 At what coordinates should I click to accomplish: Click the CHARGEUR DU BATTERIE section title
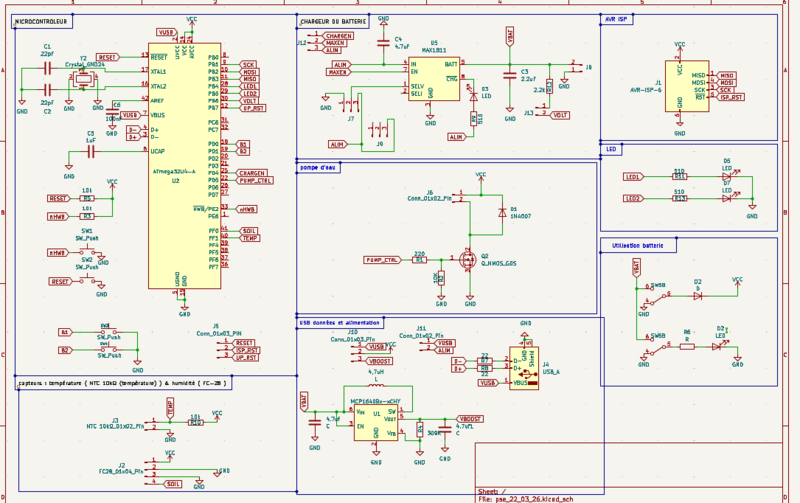[333, 22]
